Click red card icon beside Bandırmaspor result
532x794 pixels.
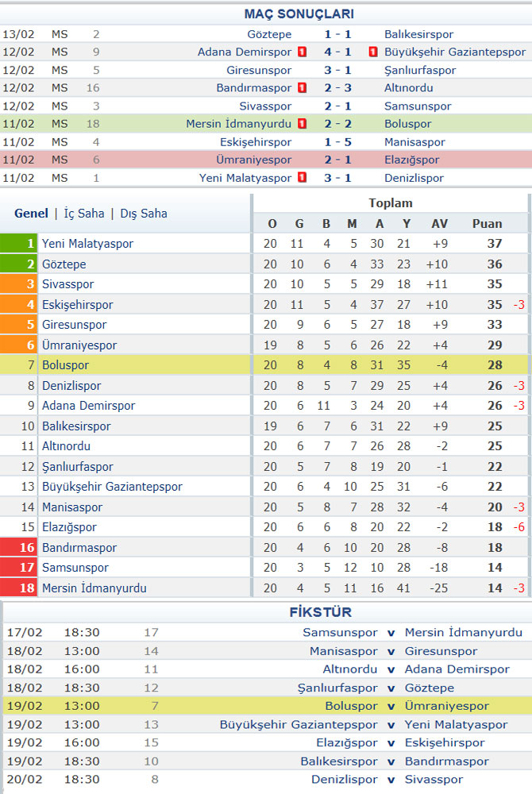pyautogui.click(x=303, y=87)
